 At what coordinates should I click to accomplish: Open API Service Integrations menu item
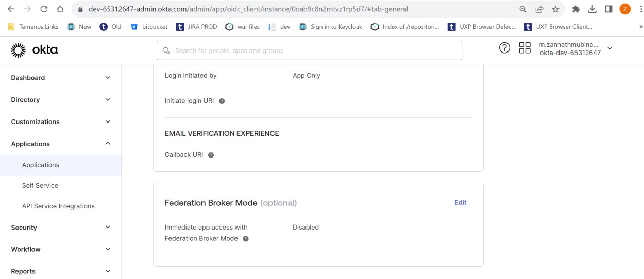(x=58, y=206)
